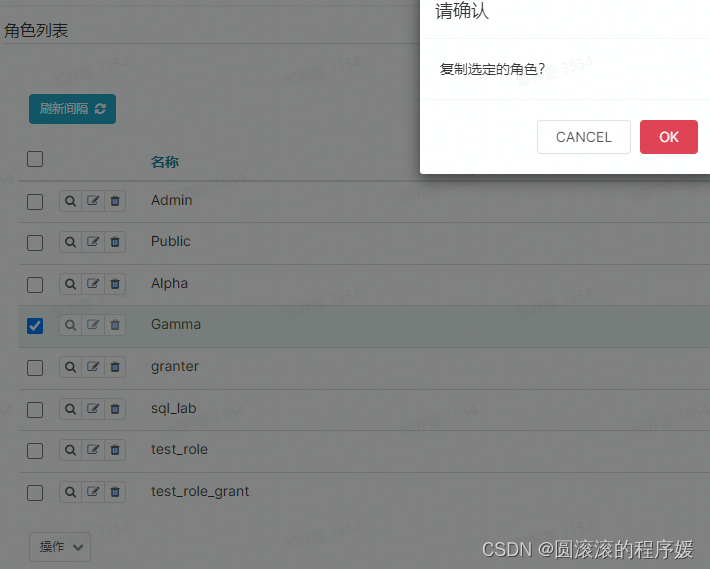Click the test_role name text

(179, 449)
